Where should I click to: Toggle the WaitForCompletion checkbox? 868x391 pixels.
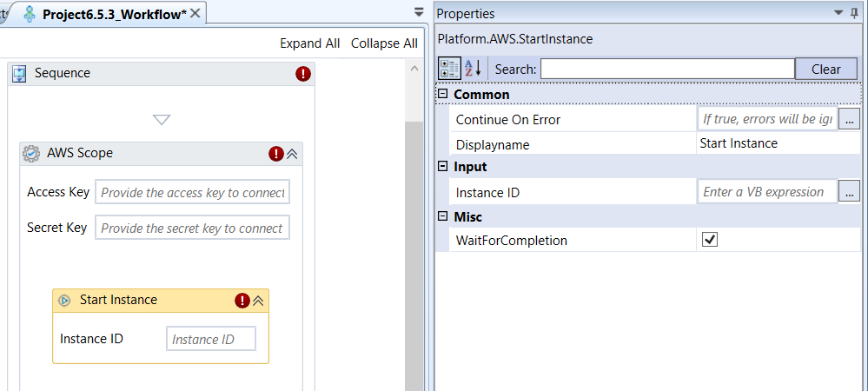[x=710, y=240]
